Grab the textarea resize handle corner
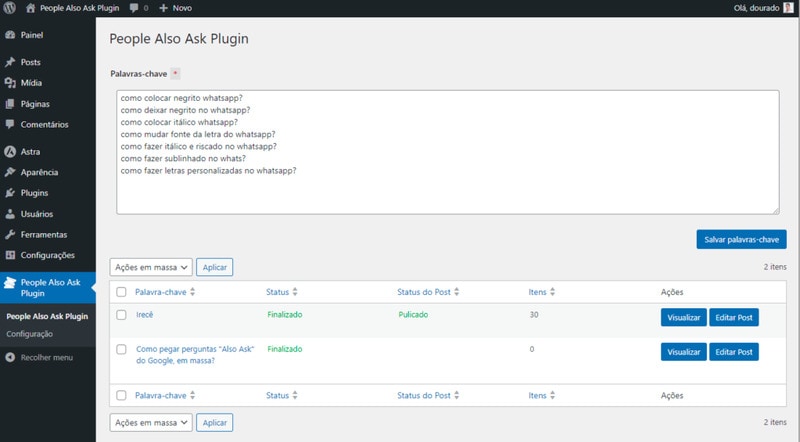800x442 pixels. [776, 210]
